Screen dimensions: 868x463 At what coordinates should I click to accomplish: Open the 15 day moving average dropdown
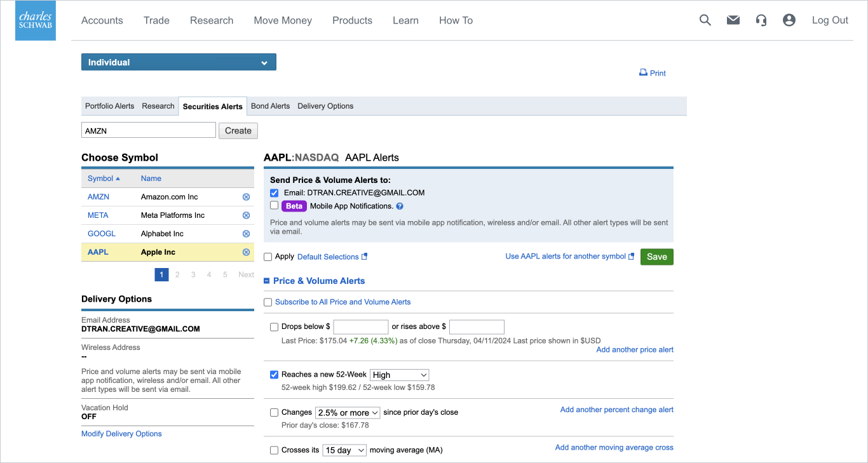[345, 450]
